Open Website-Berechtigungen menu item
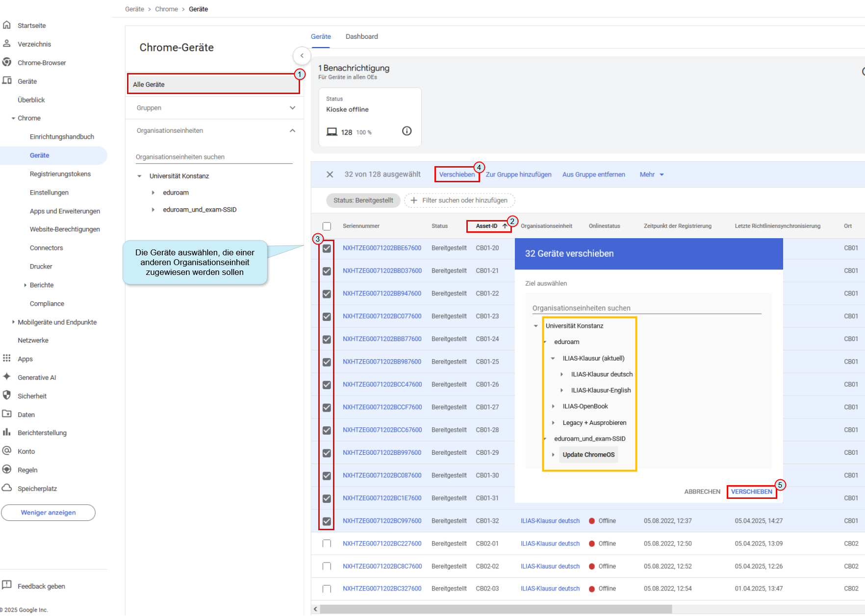The image size is (865, 616). (65, 229)
